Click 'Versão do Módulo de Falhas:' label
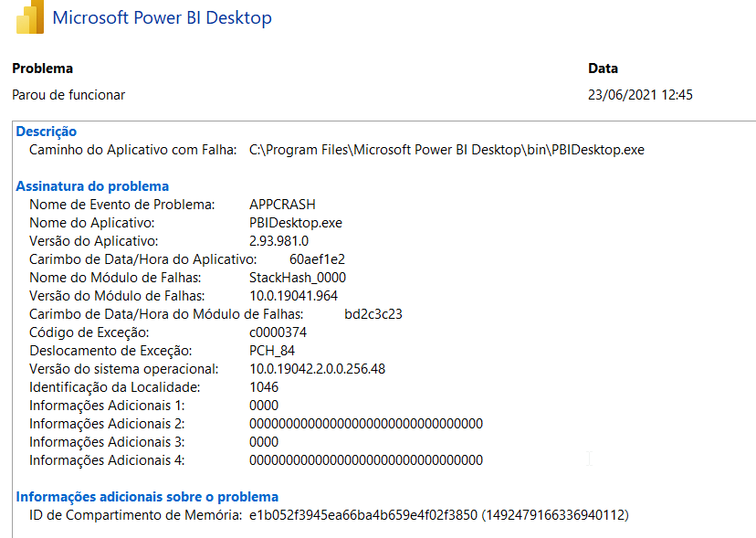The width and height of the screenshot is (756, 538). pyautogui.click(x=117, y=296)
